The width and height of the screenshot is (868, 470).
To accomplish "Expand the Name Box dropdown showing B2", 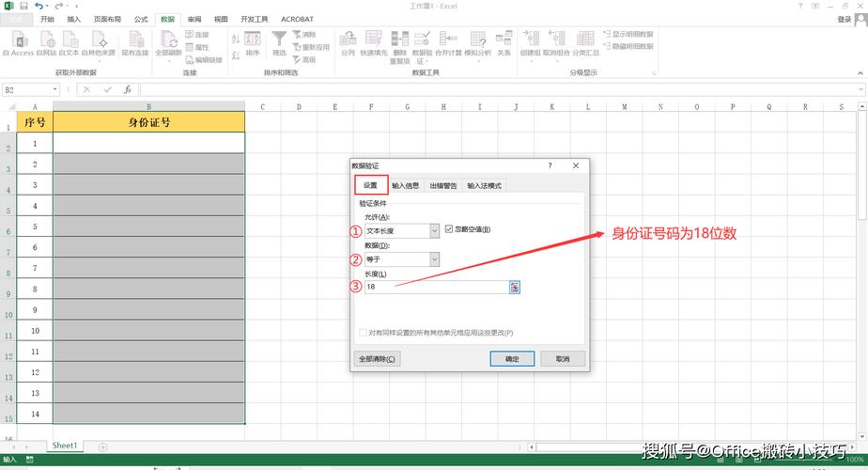I will coord(55,90).
